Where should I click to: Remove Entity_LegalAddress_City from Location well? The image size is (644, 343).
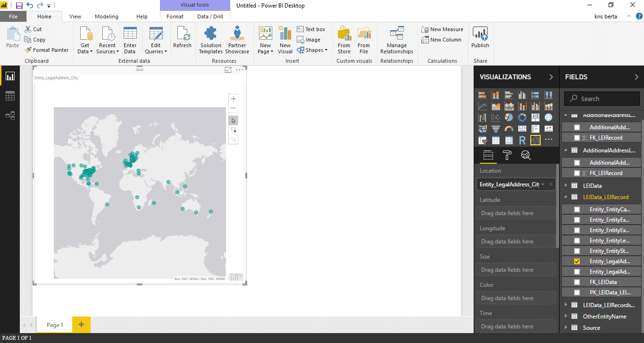point(551,184)
